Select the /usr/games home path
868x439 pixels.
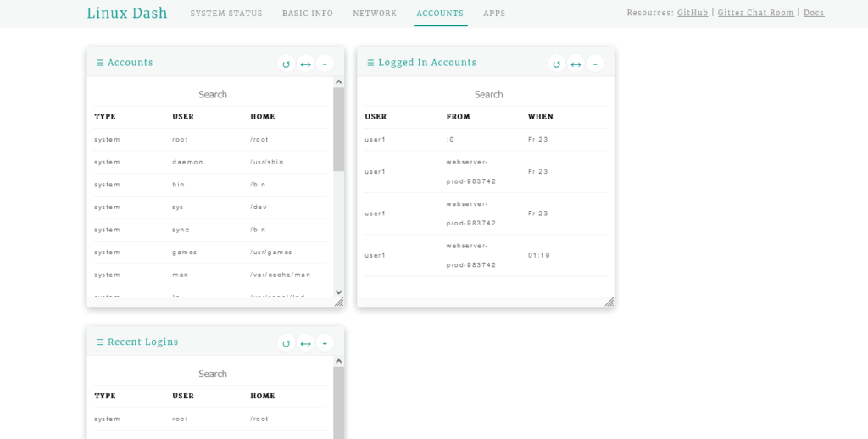pyautogui.click(x=271, y=253)
